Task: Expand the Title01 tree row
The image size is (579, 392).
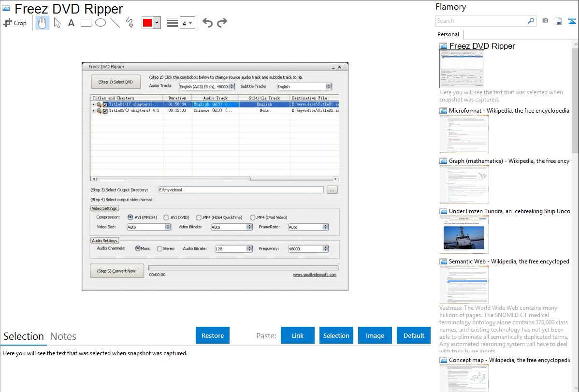Action: coord(93,104)
